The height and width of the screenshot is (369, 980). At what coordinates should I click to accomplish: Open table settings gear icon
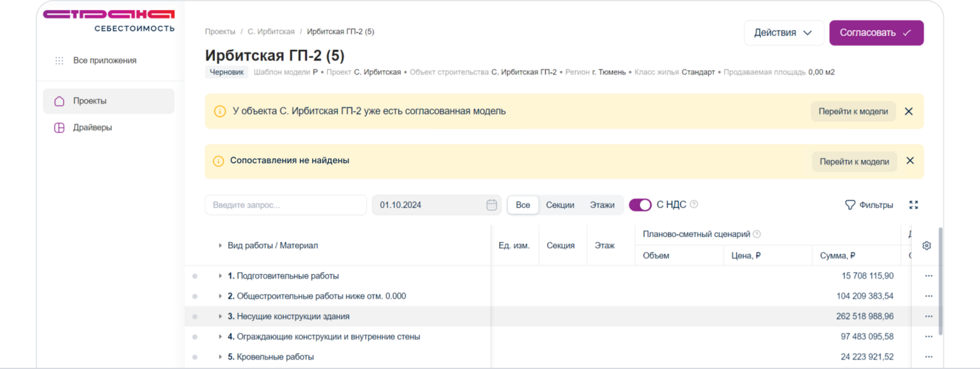tap(926, 246)
